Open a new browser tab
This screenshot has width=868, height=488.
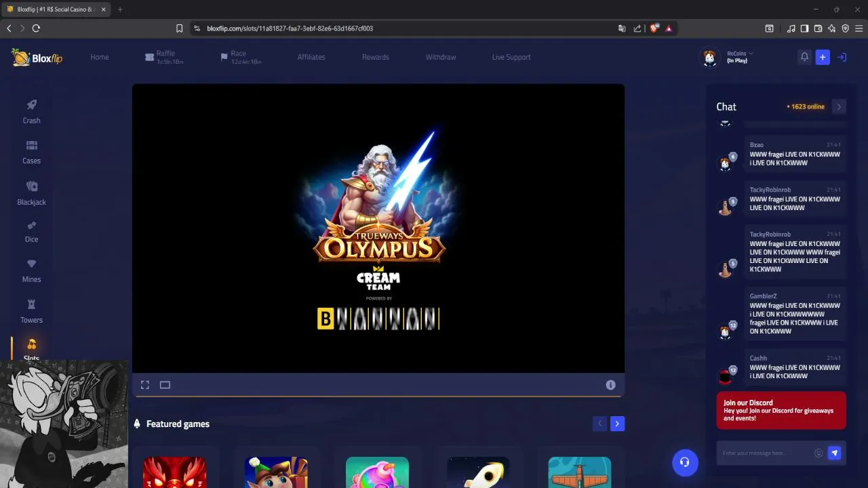coord(120,9)
